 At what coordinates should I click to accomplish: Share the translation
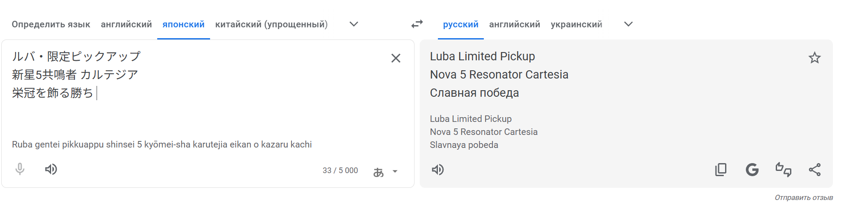[815, 170]
